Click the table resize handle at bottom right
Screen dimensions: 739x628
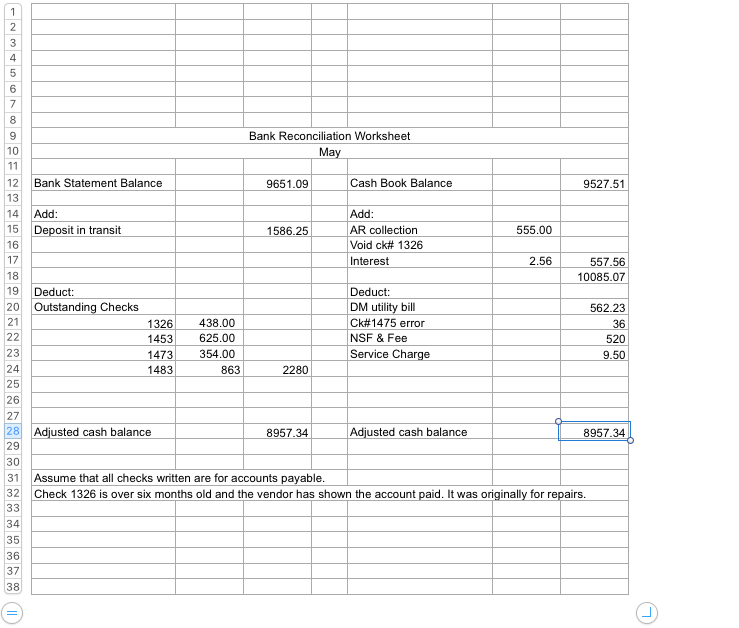[647, 613]
